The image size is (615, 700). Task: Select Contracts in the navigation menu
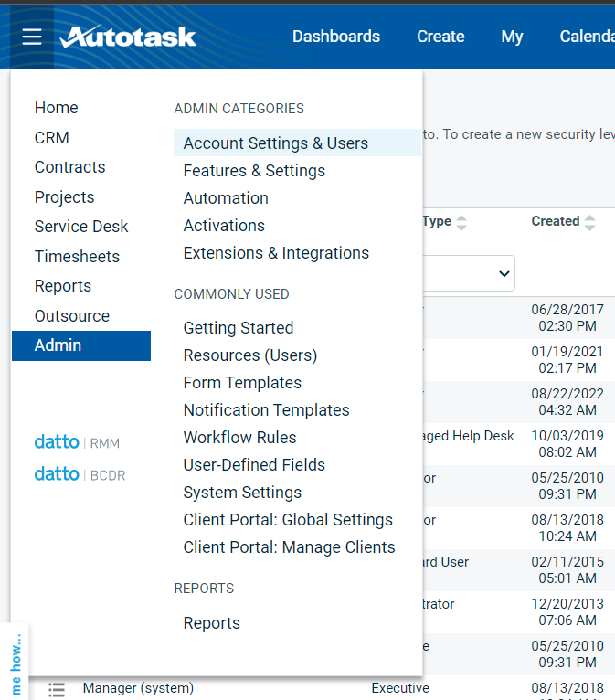pos(70,167)
